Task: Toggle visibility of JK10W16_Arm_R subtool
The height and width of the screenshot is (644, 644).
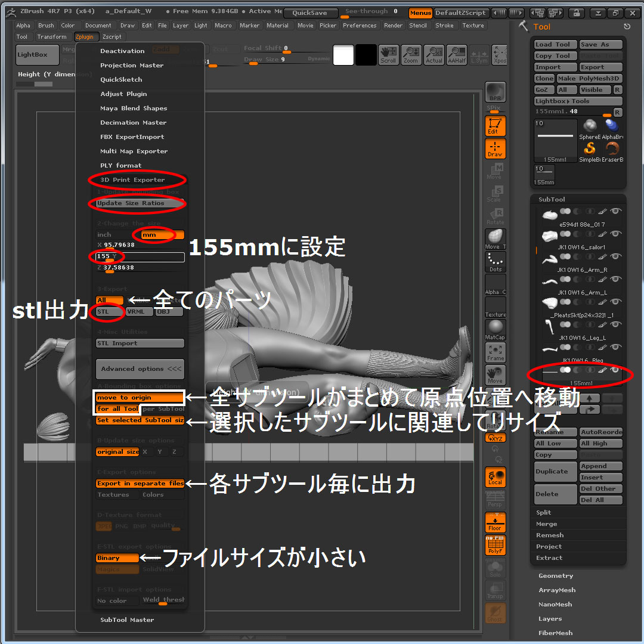Action: click(615, 256)
